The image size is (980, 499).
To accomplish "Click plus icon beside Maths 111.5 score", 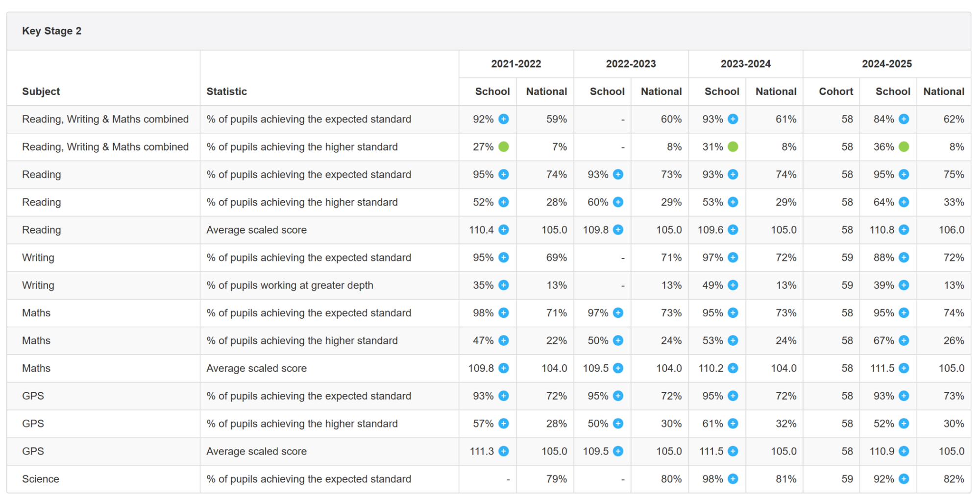I will point(904,368).
